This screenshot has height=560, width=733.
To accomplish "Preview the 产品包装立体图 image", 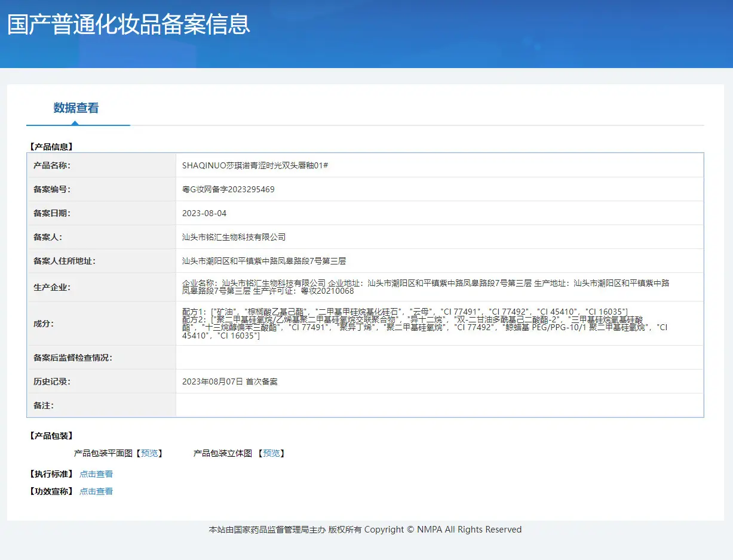I will 271,453.
